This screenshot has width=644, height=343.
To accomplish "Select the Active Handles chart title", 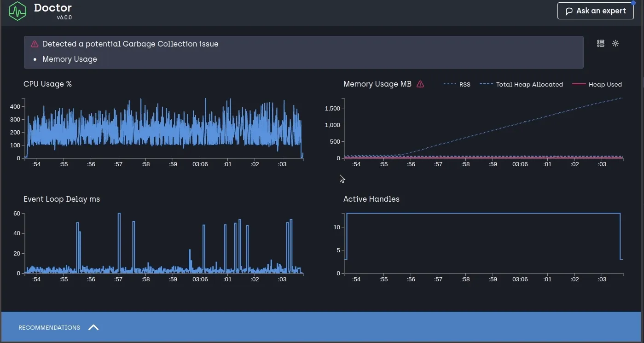I will [371, 199].
